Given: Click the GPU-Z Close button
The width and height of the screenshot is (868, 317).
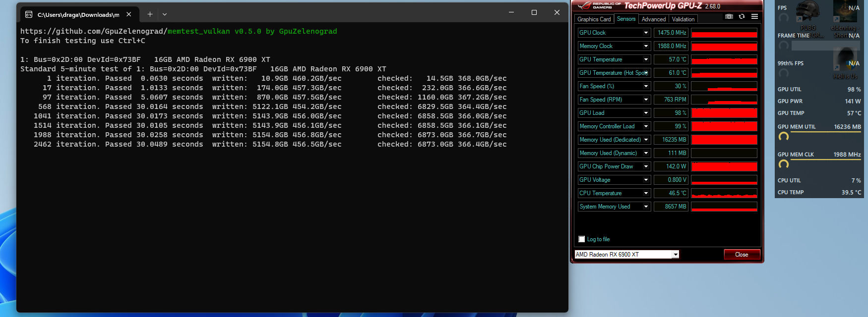Looking at the screenshot, I should [x=742, y=255].
